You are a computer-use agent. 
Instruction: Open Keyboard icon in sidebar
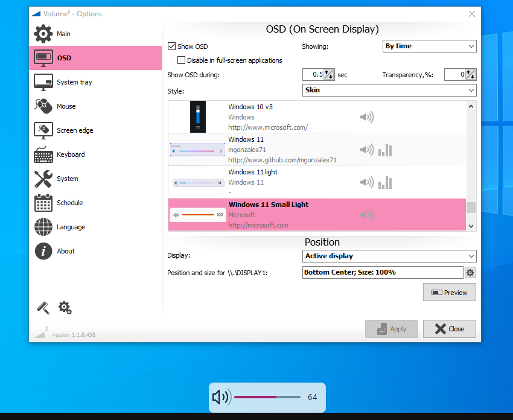(43, 154)
